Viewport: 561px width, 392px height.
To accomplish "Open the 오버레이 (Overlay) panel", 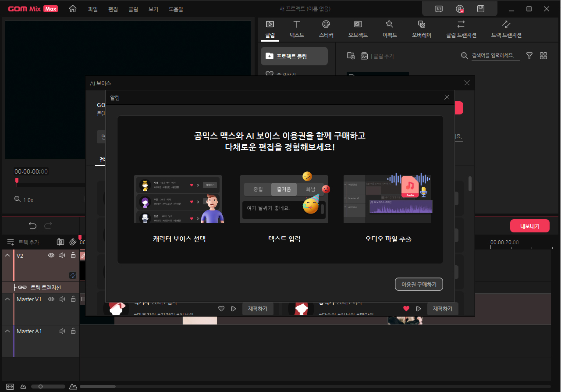I will [x=421, y=29].
